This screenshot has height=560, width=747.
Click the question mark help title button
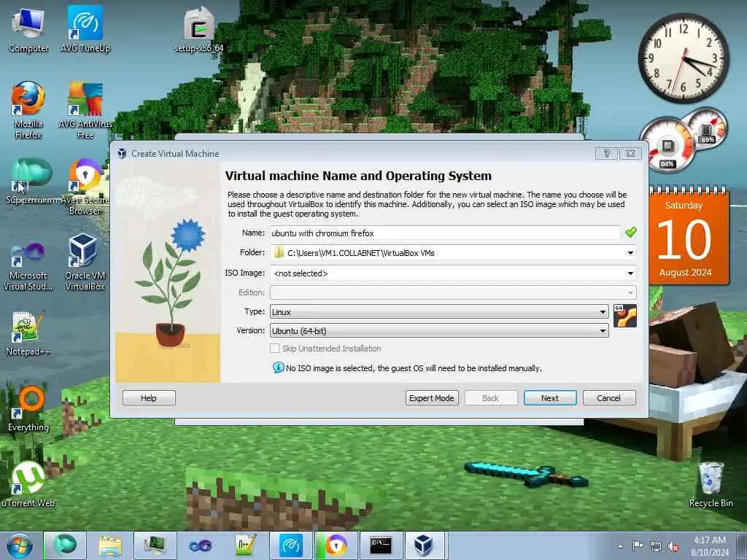[x=606, y=153]
